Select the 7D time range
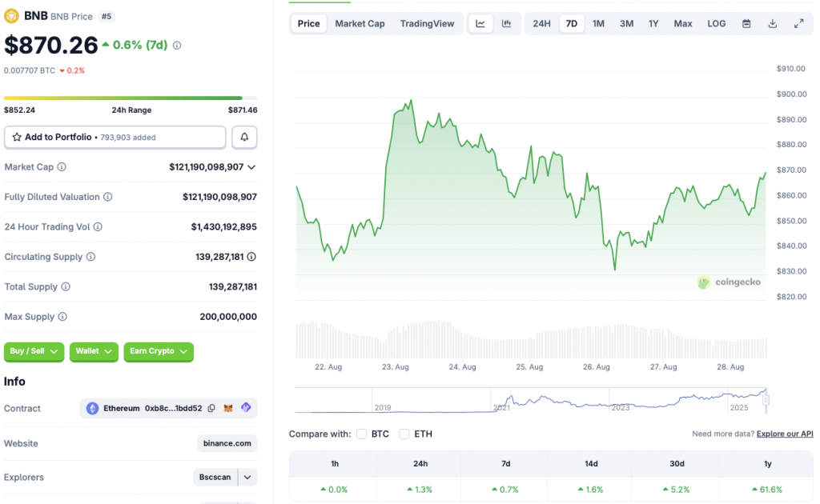 (572, 23)
